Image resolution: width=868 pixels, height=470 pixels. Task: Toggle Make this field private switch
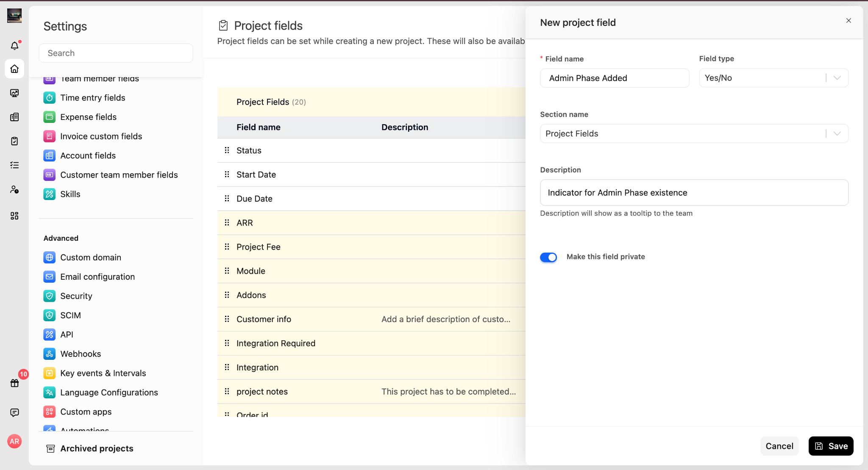[x=548, y=257]
